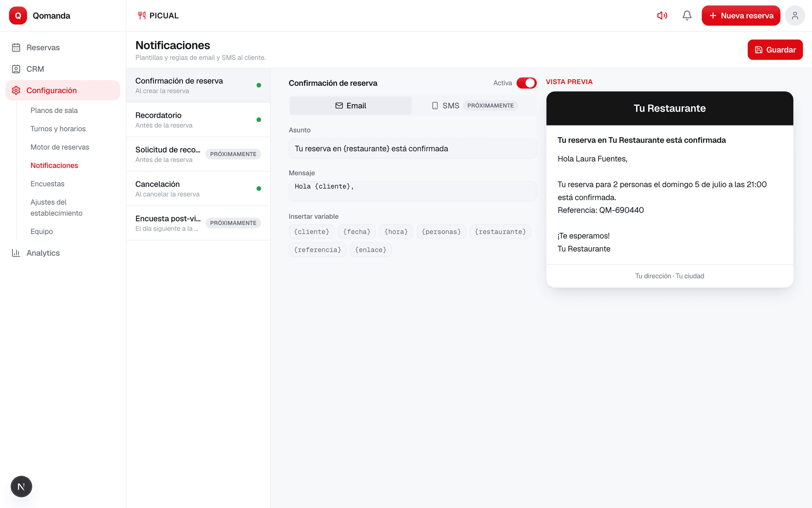Insert the {hora} variable

point(396,231)
